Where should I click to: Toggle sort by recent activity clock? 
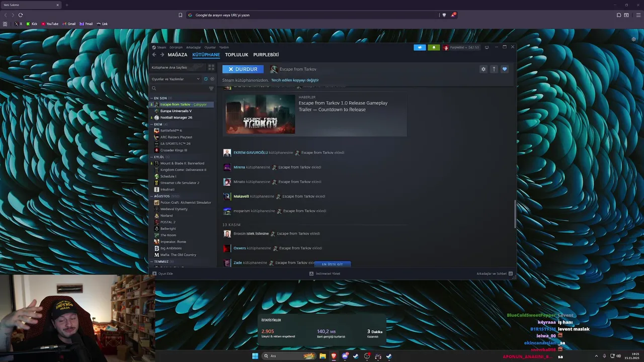(206, 79)
